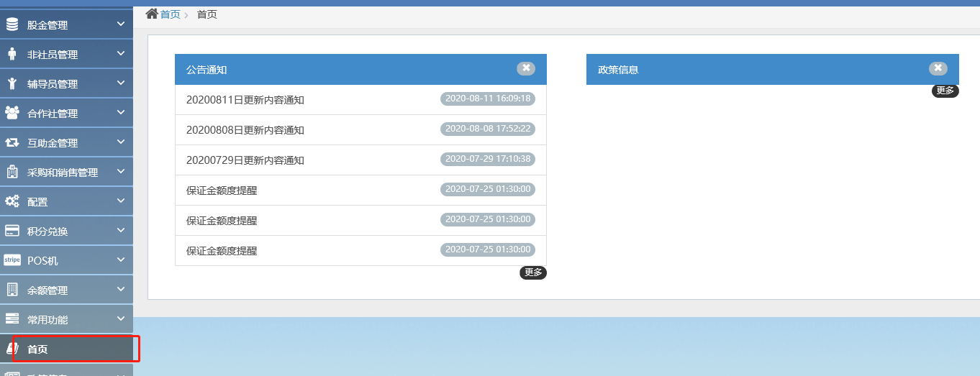This screenshot has width=980, height=376.
Task: Click the exchange arrows icon beside 互助金管理
Action: [12, 143]
